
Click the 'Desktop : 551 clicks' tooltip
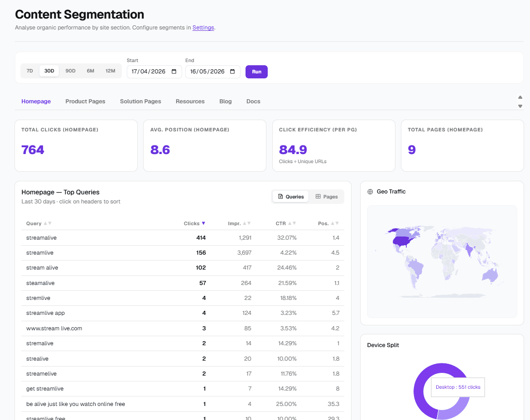(x=458, y=387)
